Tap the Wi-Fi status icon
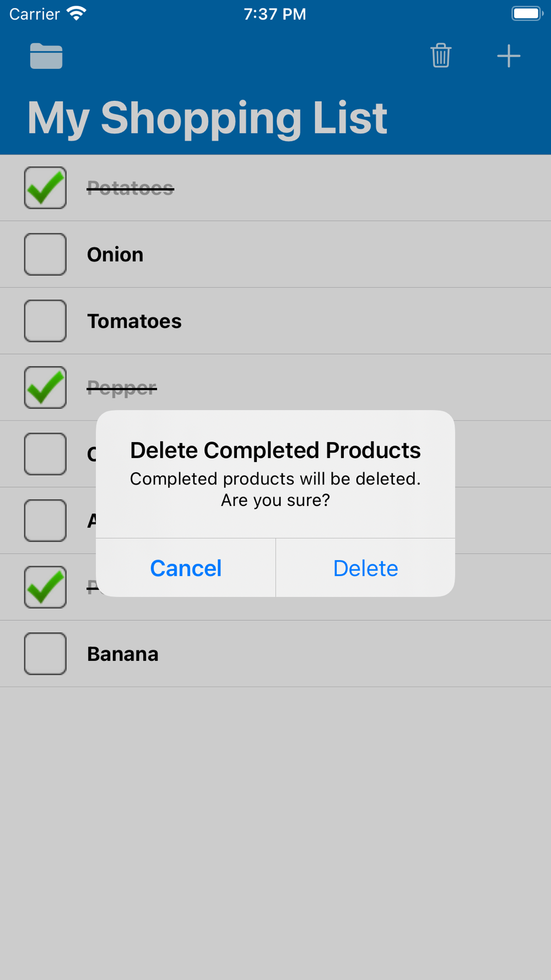551x980 pixels. click(77, 14)
